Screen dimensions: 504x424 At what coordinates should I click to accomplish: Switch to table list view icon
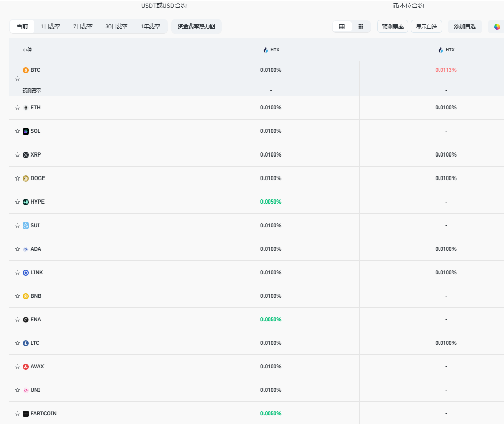342,27
